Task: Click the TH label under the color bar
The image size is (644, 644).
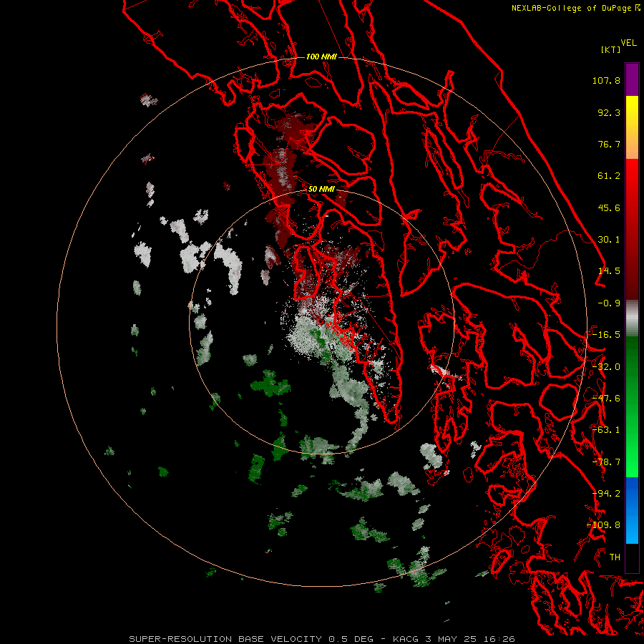Action: (615, 557)
